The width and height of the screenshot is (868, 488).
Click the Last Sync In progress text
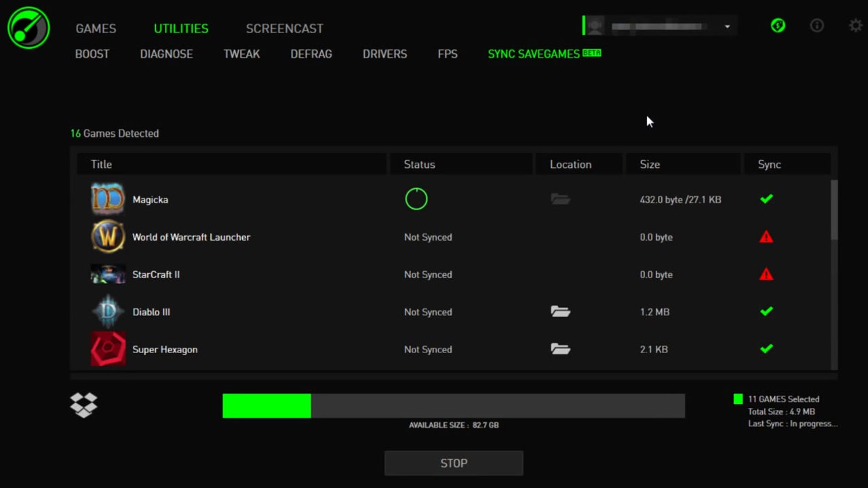tap(793, 424)
